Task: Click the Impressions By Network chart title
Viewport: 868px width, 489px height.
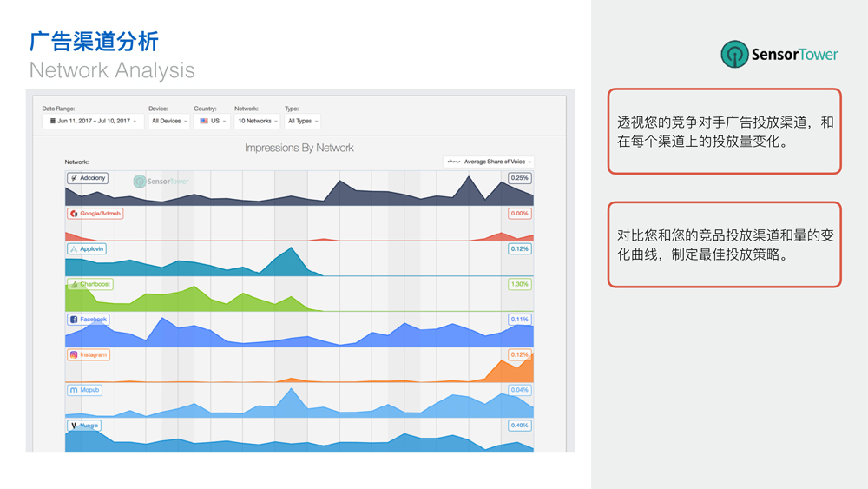Action: pyautogui.click(x=299, y=148)
